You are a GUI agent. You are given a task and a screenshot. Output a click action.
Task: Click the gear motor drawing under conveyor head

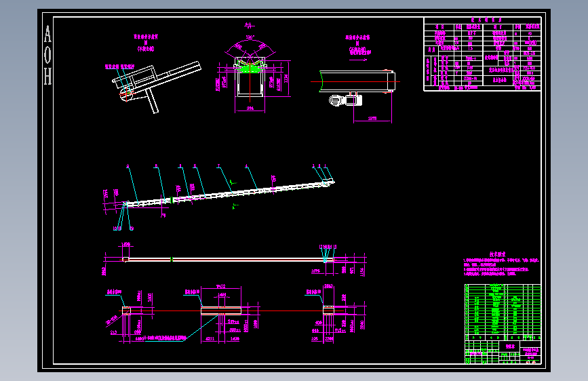click(345, 100)
